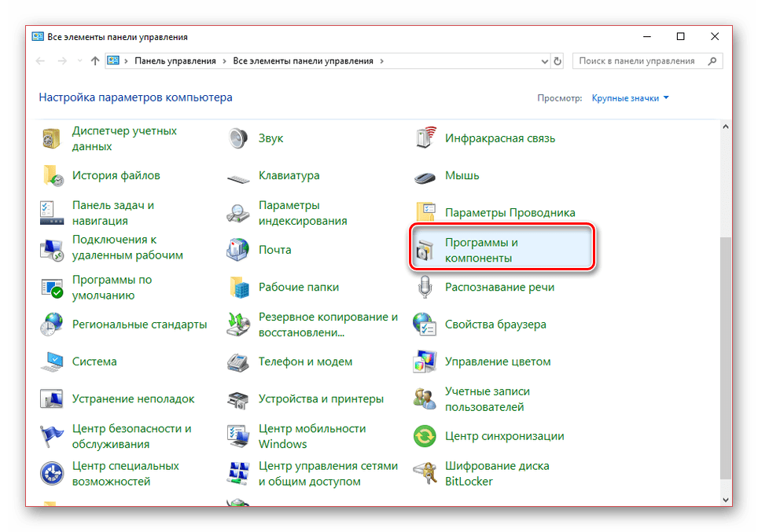Open the Keyboard icon (Клавиатура)
Image resolution: width=758 pixels, height=532 pixels.
point(237,179)
